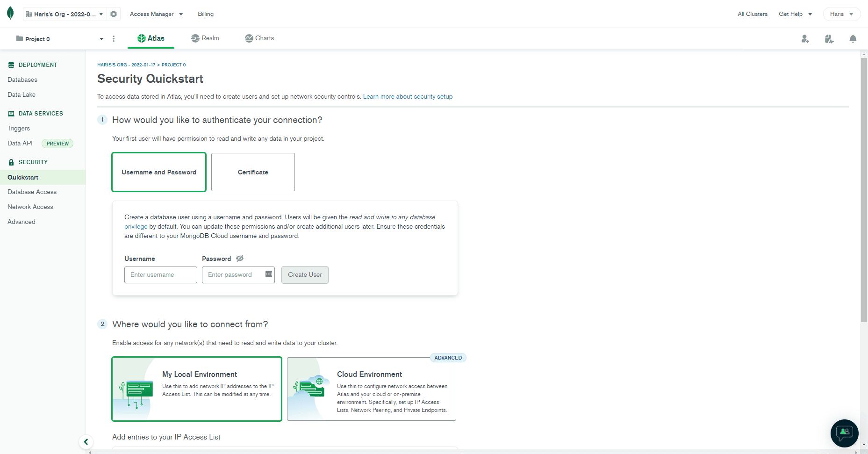
Task: Click the invite user icon
Action: coord(805,39)
